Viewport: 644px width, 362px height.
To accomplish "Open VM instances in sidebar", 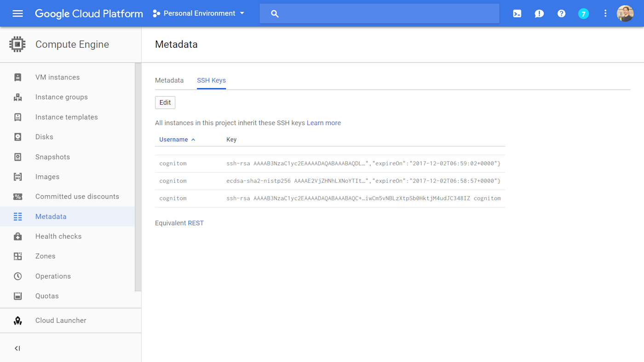I will point(67,77).
